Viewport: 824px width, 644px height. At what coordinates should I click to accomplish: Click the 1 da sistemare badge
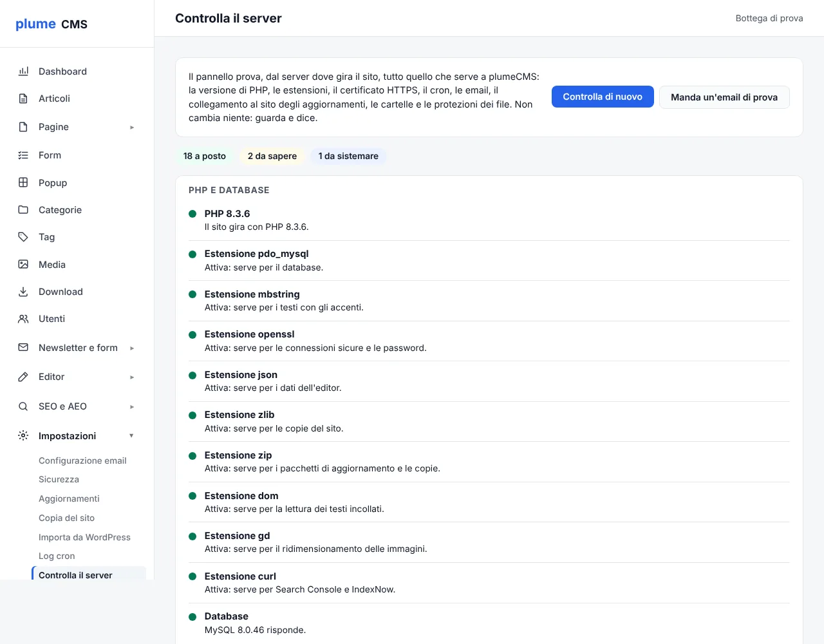coord(348,156)
